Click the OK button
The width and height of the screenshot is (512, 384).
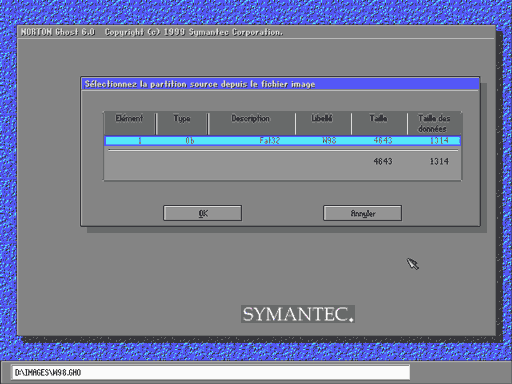pyautogui.click(x=203, y=213)
